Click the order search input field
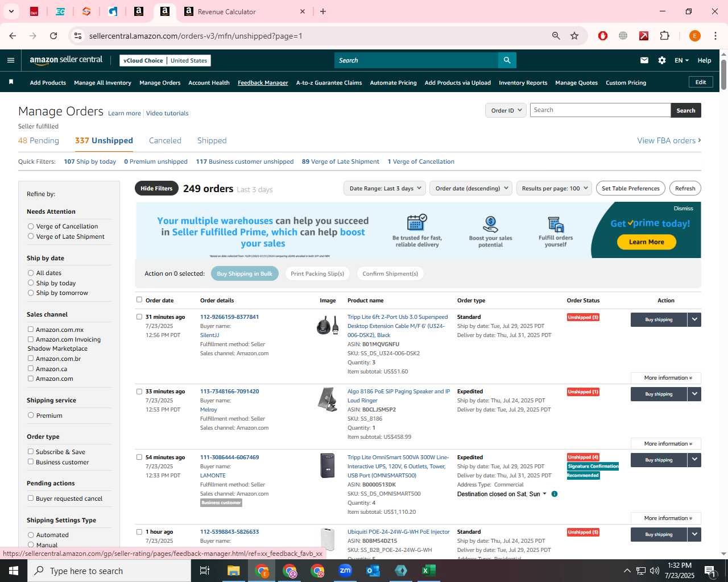The image size is (728, 582). [x=600, y=110]
